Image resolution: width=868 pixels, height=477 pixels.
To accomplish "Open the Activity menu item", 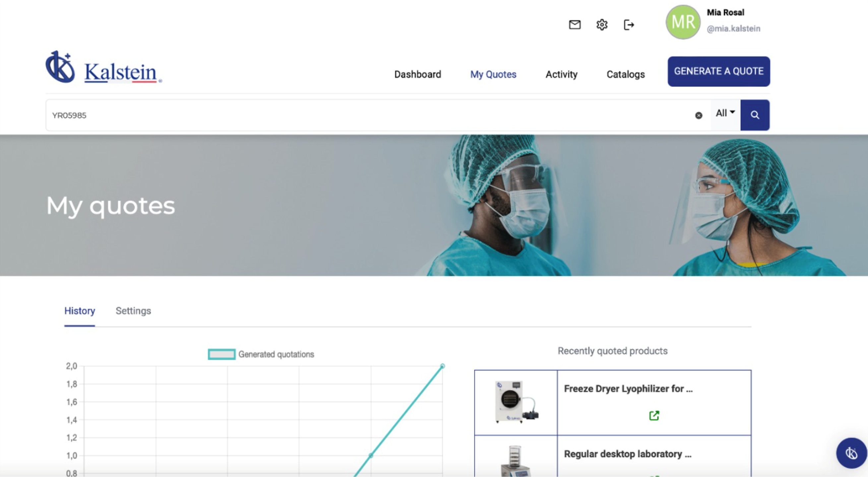I will pyautogui.click(x=561, y=74).
